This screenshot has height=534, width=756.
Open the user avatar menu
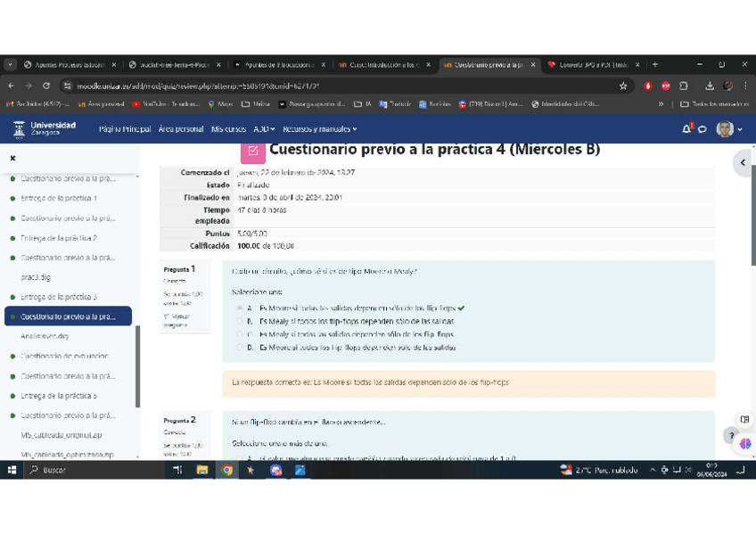[x=728, y=128]
